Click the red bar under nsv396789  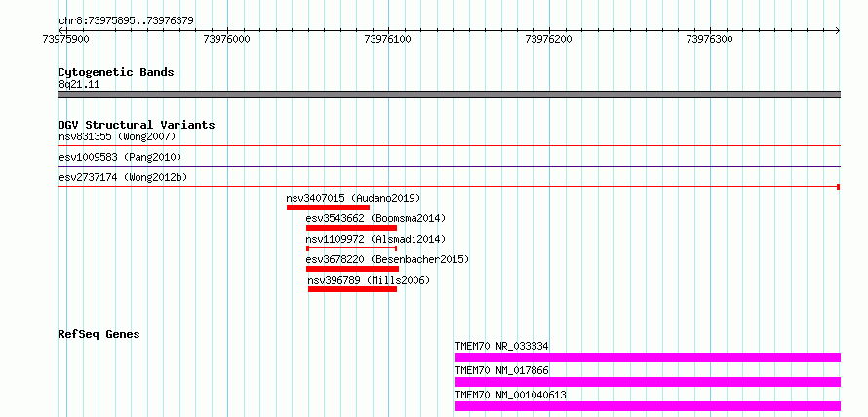353,289
